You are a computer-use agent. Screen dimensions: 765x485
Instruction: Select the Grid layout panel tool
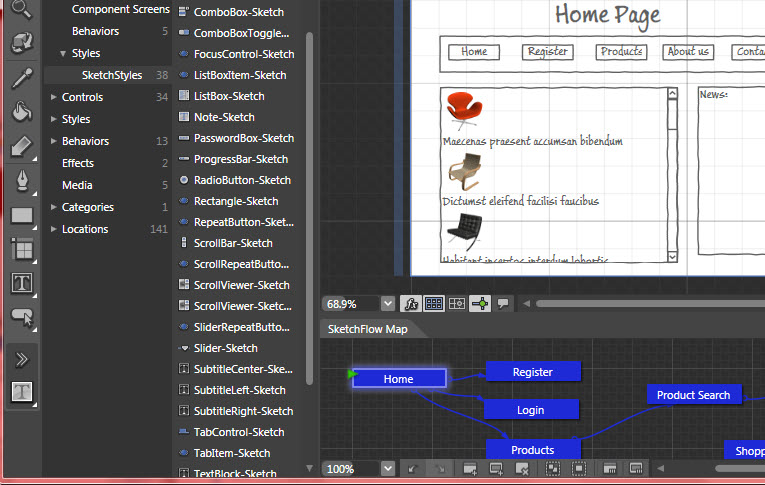tap(21, 248)
